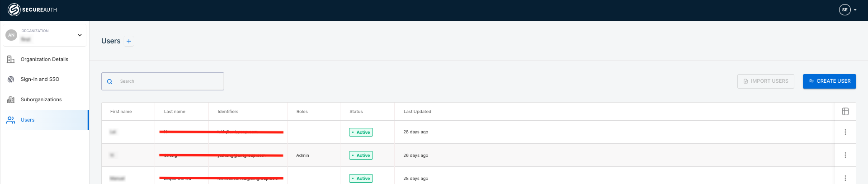Click the SecureAuth logo icon
The width and height of the screenshot is (868, 184).
click(14, 10)
